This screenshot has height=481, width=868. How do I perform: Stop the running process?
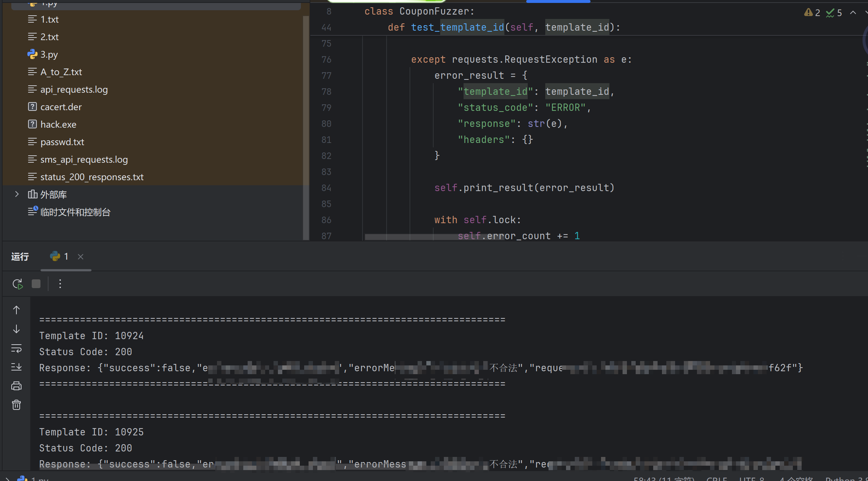(x=36, y=284)
